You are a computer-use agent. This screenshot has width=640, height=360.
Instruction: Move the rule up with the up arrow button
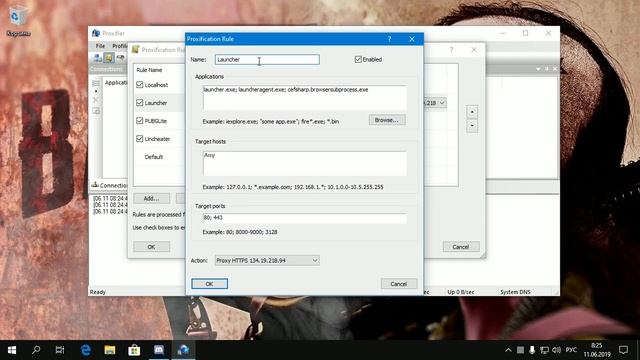coord(472,111)
